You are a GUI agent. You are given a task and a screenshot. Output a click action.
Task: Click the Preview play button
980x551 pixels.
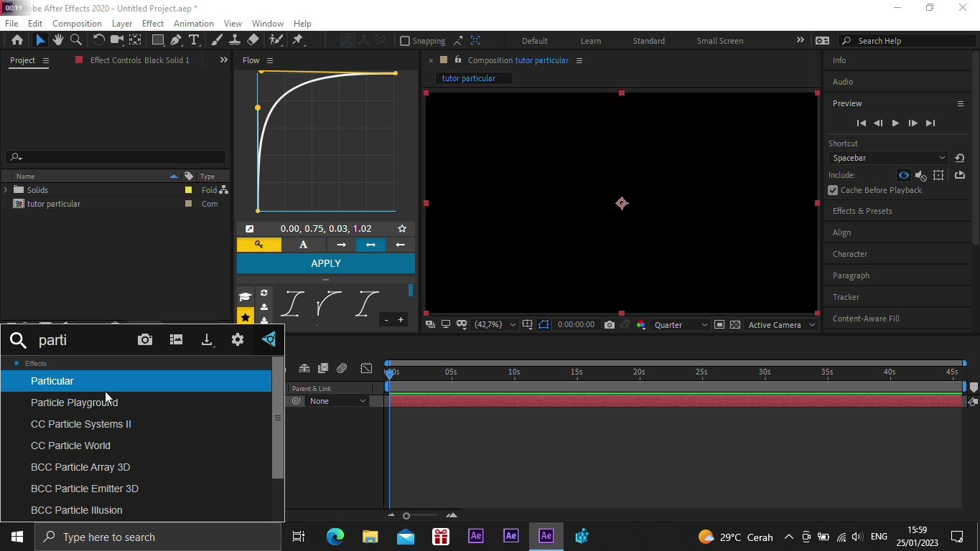(x=895, y=123)
